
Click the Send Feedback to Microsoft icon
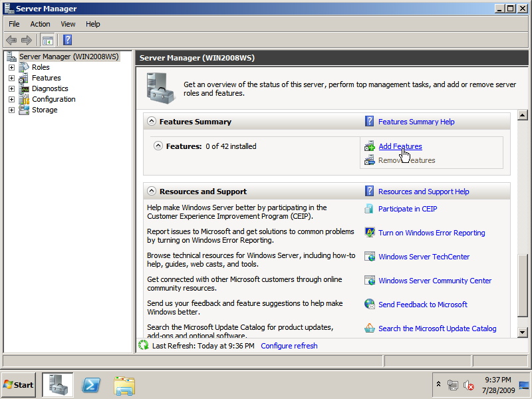[x=370, y=304]
